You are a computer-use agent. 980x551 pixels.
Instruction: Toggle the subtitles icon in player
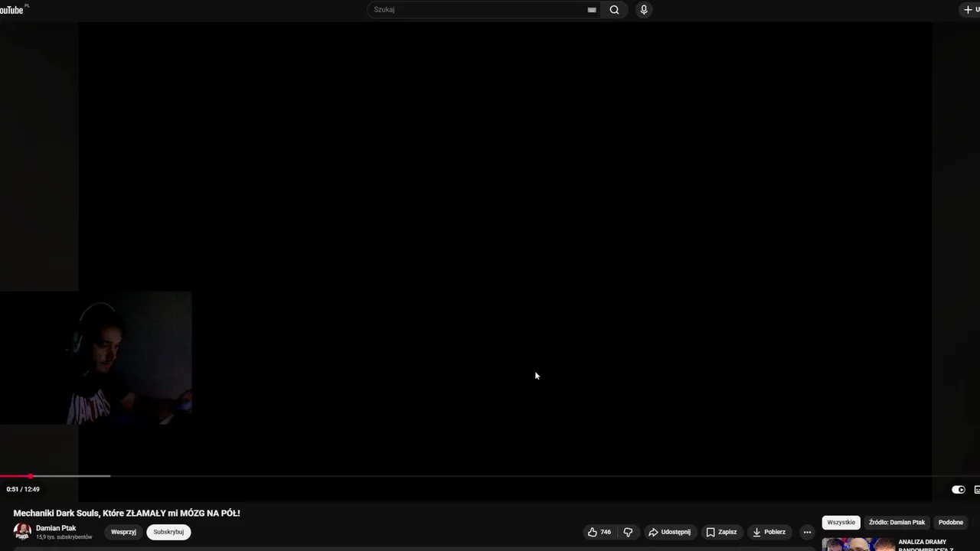click(x=977, y=490)
